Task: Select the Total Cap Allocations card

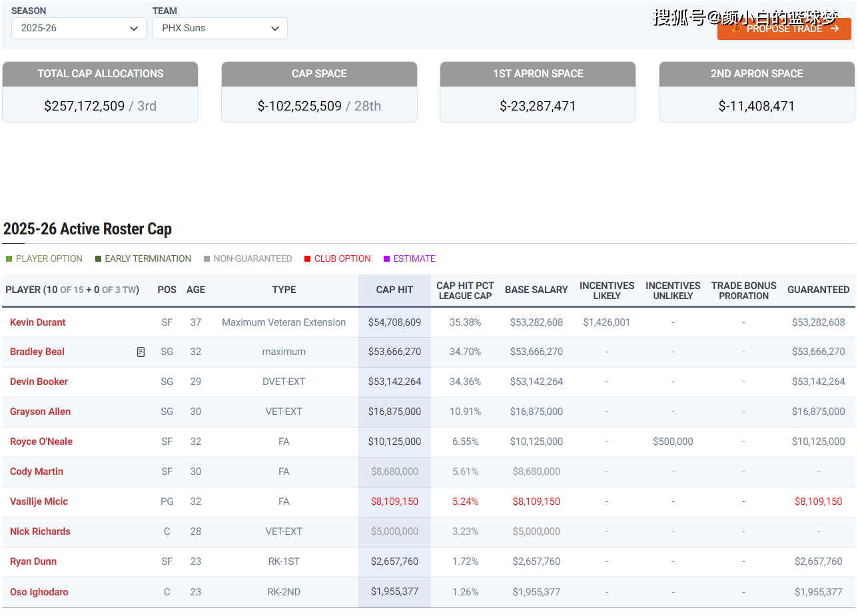Action: click(100, 92)
